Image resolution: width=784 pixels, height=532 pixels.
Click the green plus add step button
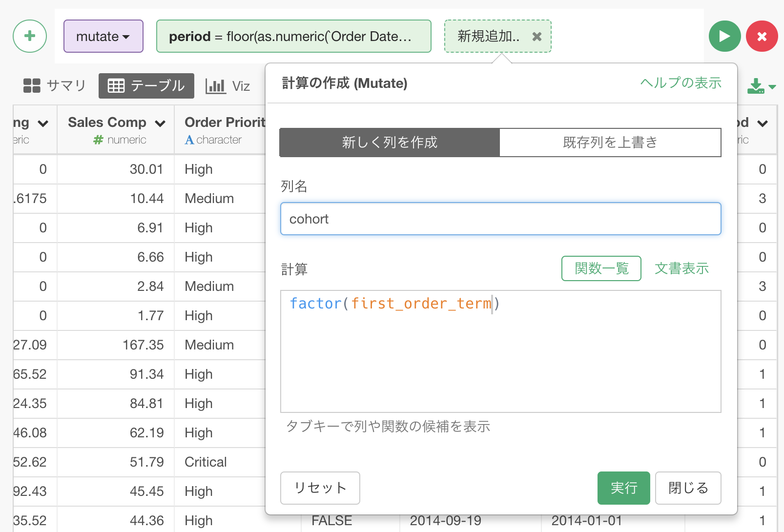pos(30,36)
